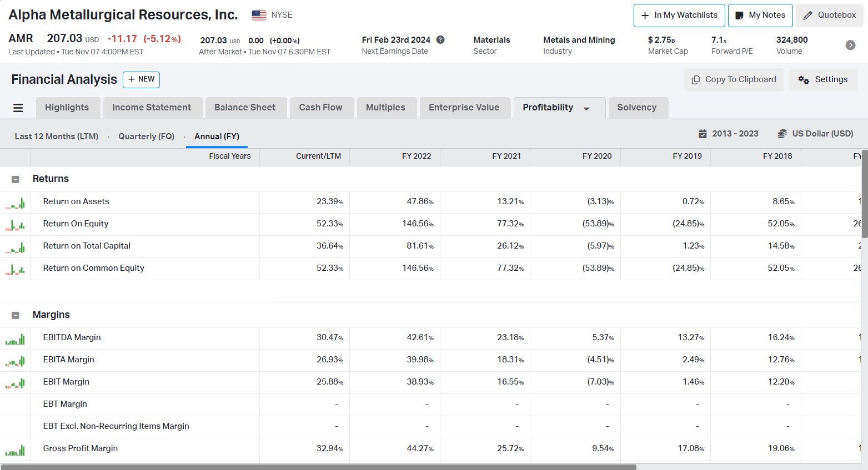The image size is (868, 470).
Task: Click the In My Watchlists button
Action: coord(679,16)
